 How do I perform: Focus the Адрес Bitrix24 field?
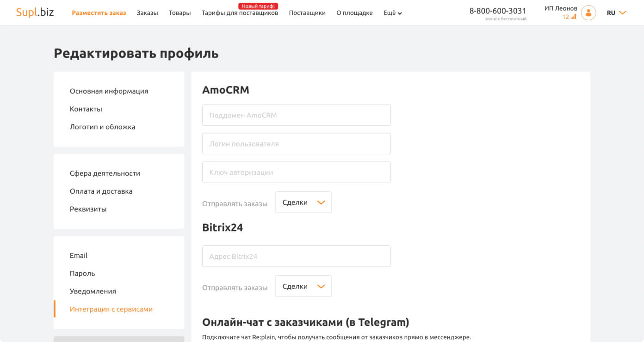[x=297, y=256]
